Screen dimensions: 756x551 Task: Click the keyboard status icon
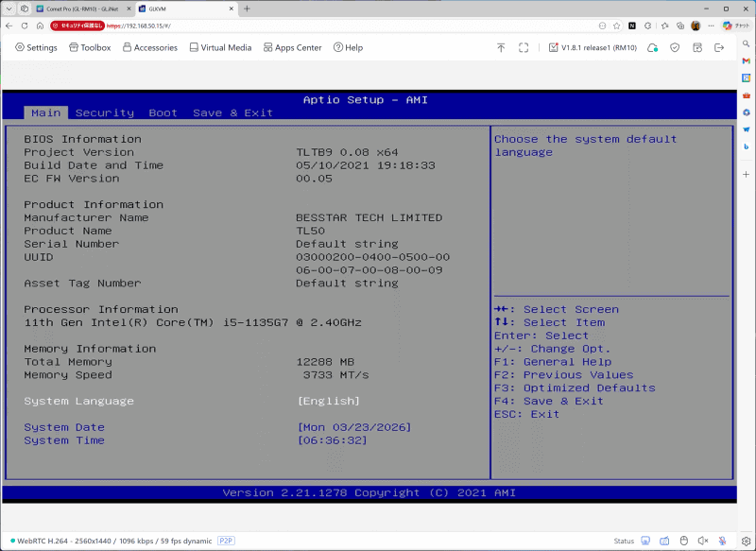pos(664,541)
